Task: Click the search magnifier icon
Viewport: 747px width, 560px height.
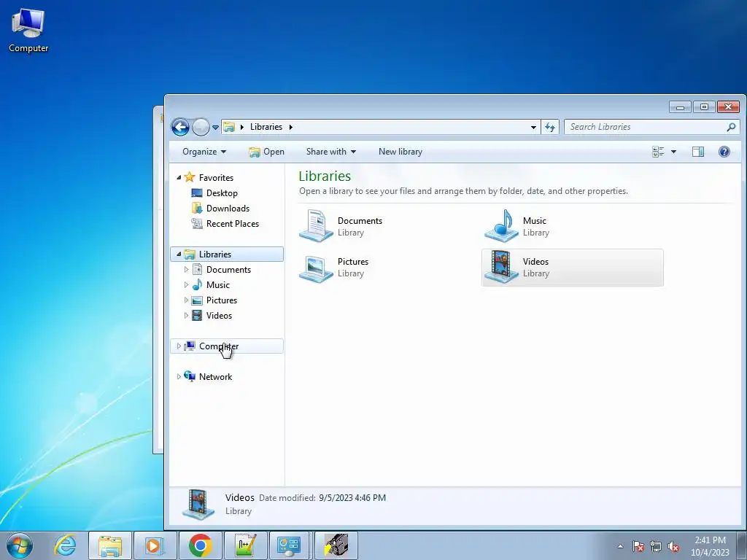Action: tap(731, 127)
